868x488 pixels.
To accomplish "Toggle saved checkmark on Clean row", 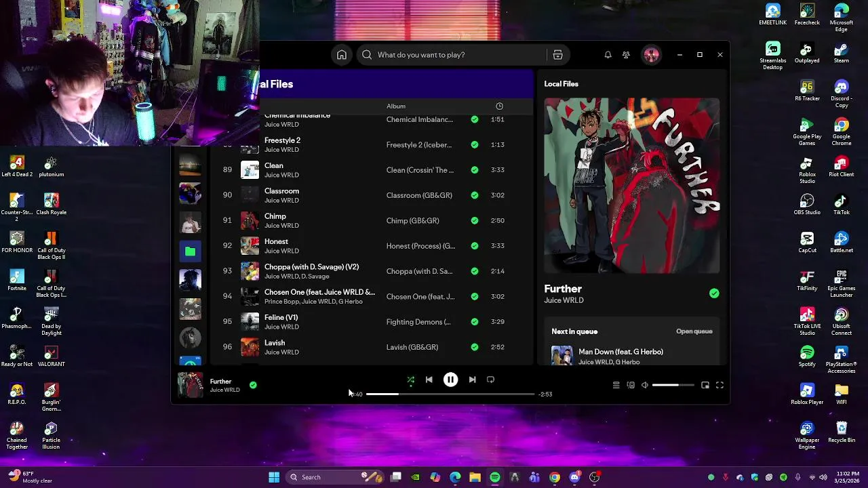I will (474, 170).
